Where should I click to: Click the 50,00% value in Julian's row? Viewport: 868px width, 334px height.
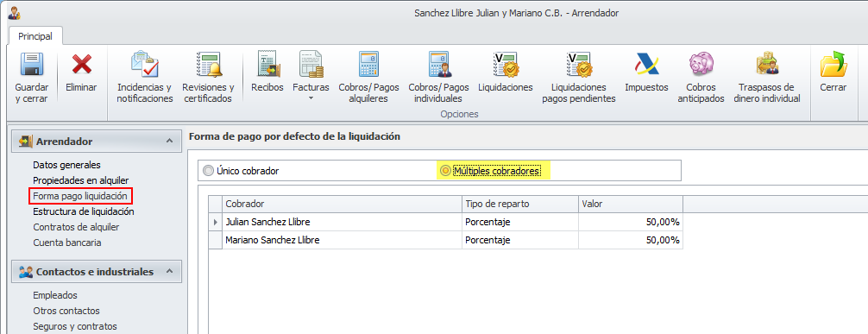(x=631, y=222)
